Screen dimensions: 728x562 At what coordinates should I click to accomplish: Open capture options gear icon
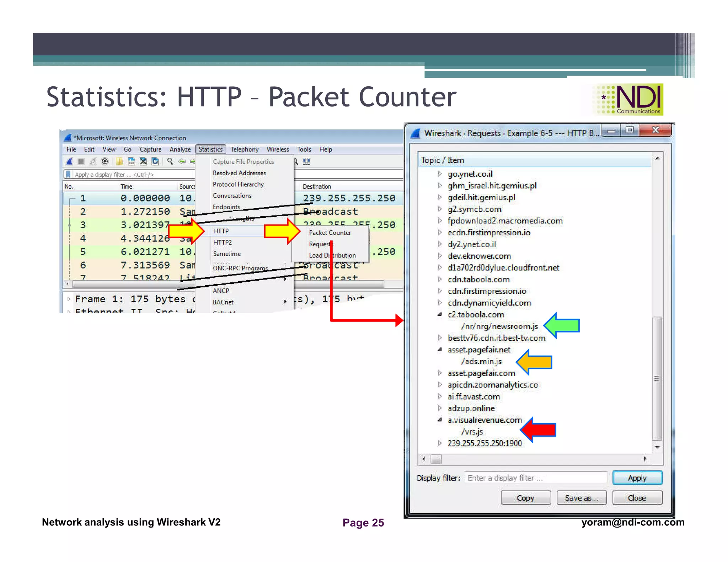(x=105, y=162)
